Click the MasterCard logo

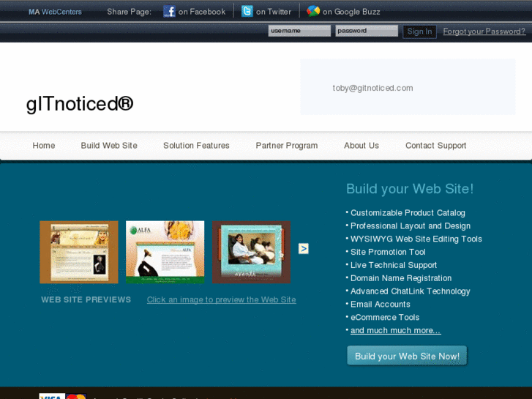coord(76,396)
